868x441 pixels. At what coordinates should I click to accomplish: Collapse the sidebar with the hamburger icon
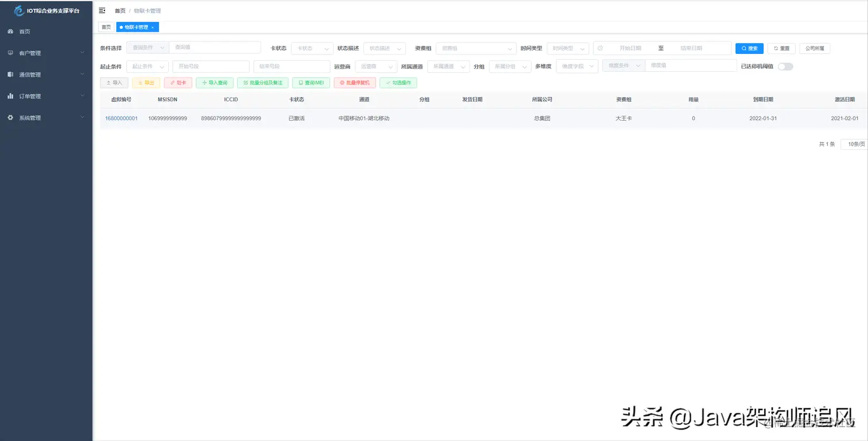pos(102,10)
